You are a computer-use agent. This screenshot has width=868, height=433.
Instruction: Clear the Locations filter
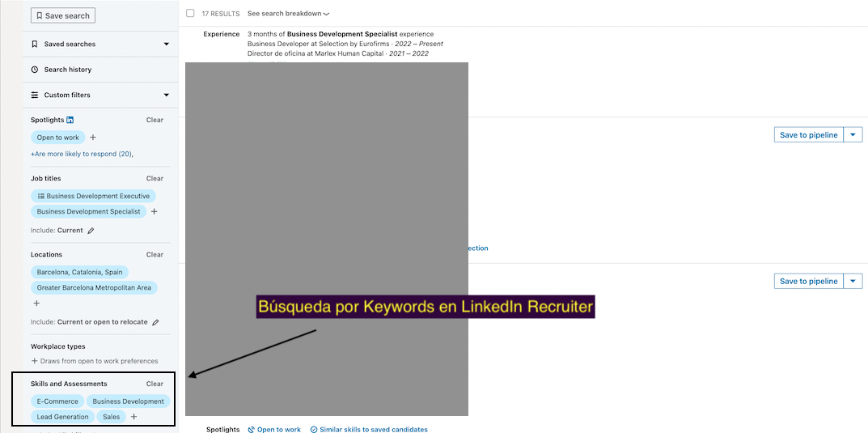[x=155, y=255]
